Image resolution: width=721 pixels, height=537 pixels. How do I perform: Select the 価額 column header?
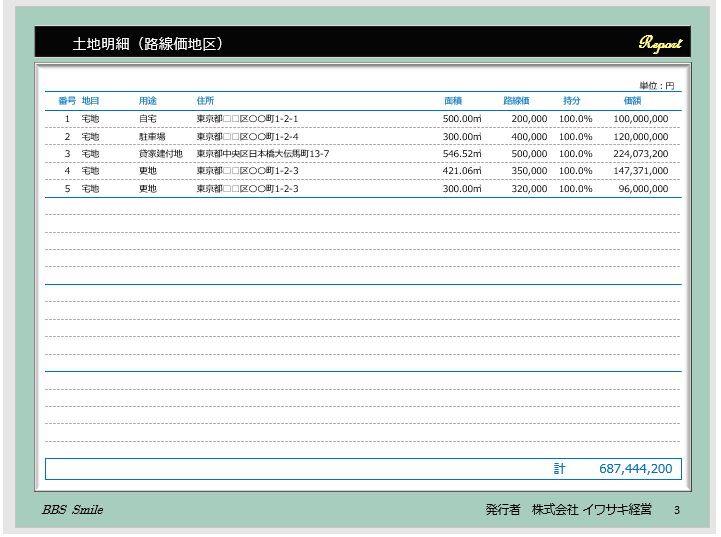pos(632,101)
